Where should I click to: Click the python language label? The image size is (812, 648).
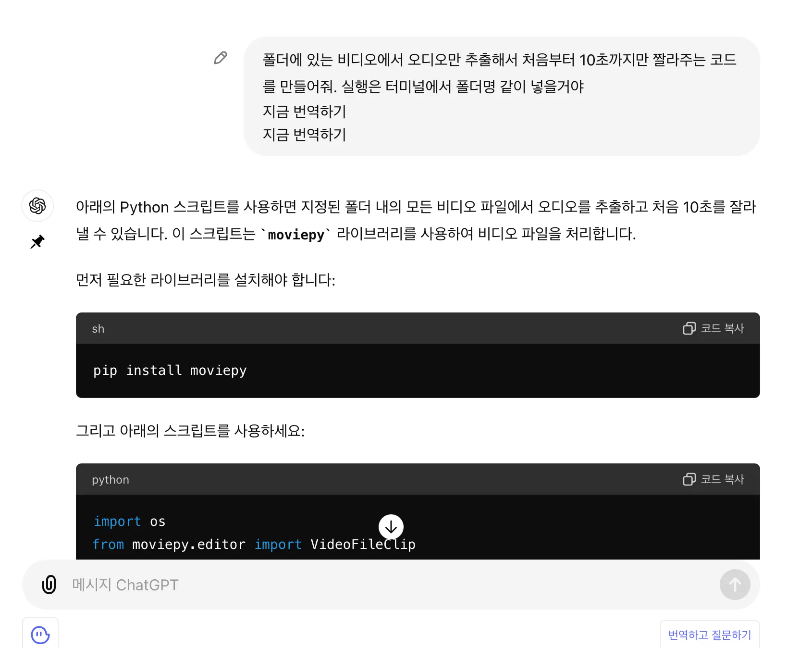111,480
